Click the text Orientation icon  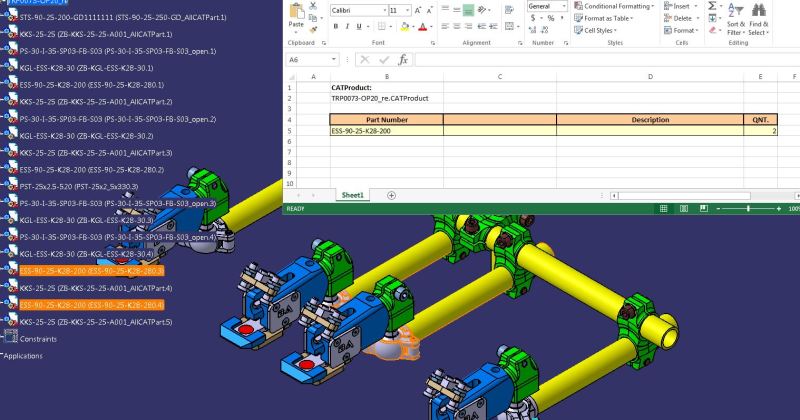(x=482, y=10)
